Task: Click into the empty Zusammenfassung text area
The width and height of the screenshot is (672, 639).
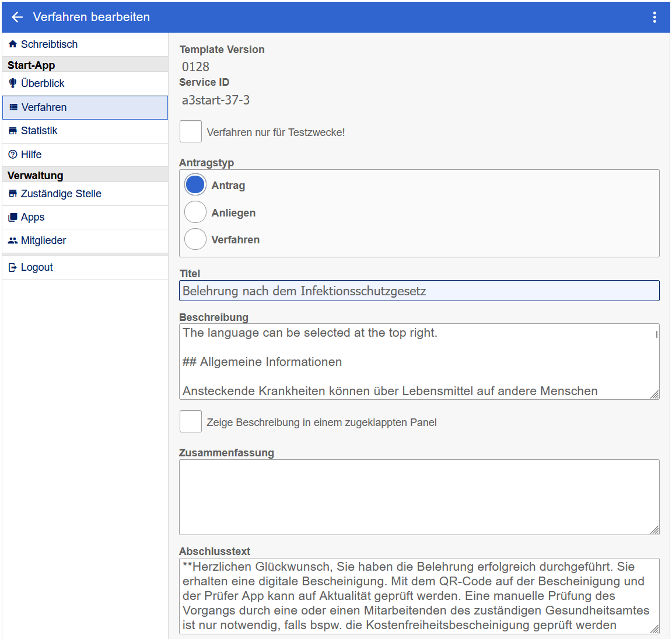Action: point(419,497)
